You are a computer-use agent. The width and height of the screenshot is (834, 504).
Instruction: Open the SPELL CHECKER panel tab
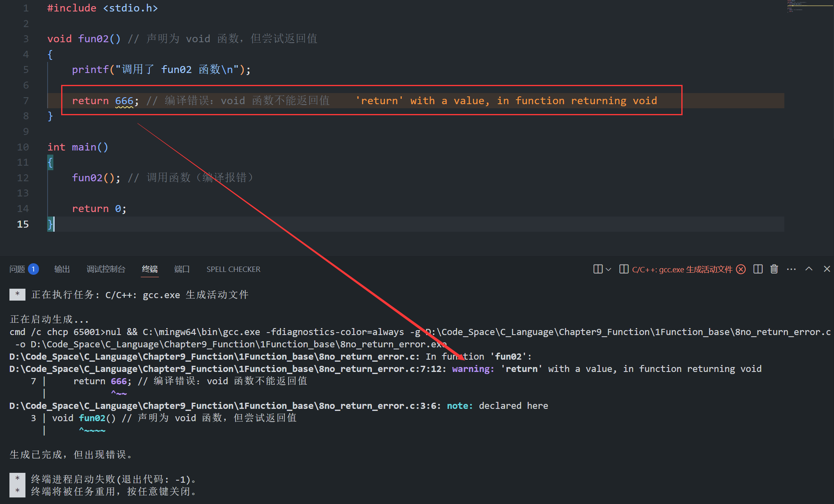(233, 269)
